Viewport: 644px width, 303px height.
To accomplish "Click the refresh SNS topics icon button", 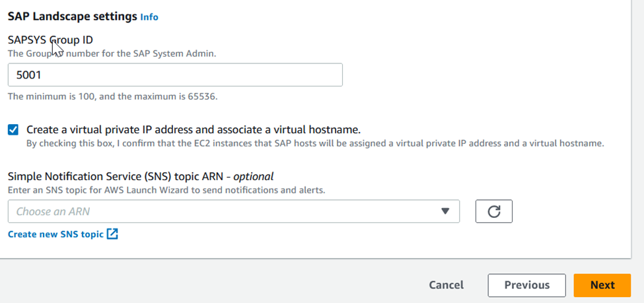I will point(493,211).
